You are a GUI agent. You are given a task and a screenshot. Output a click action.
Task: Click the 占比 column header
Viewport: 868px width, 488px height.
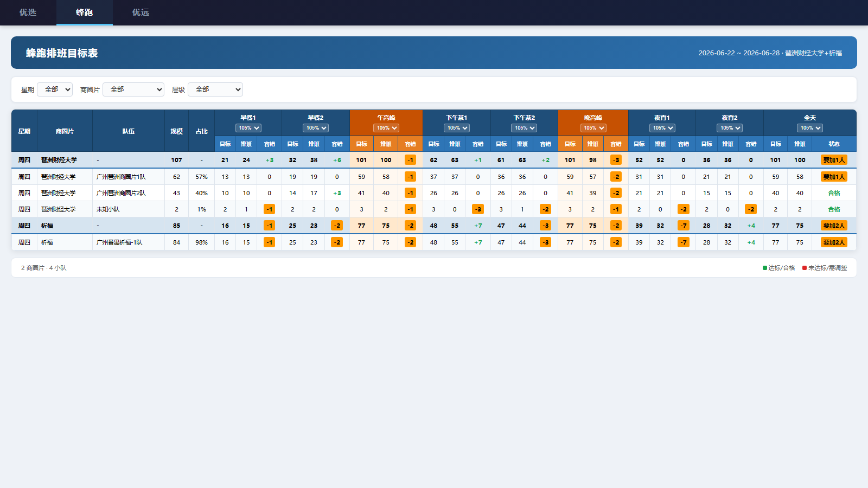[x=202, y=131]
